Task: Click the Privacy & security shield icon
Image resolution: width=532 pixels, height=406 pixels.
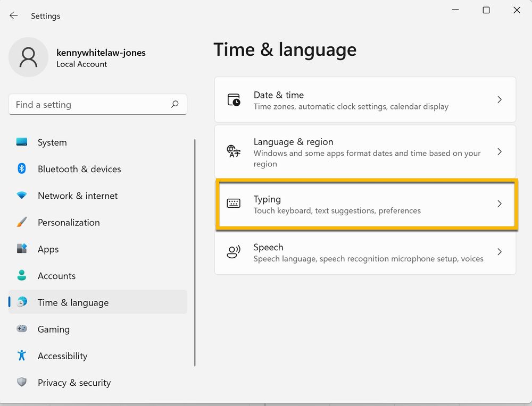Action: pos(22,383)
